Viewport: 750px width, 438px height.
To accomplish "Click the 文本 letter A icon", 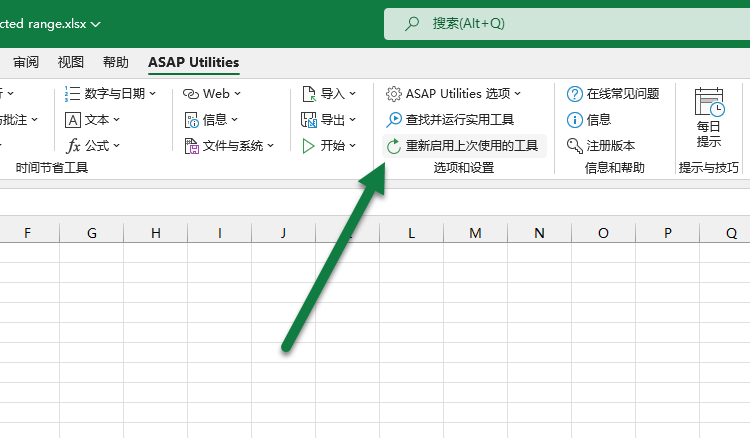I will pos(73,120).
